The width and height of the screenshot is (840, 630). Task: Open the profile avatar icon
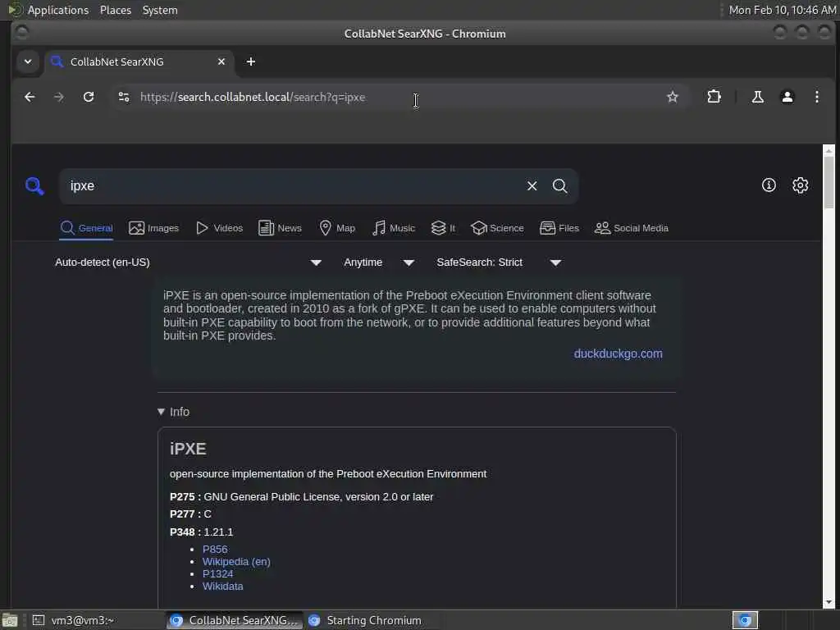pos(787,97)
